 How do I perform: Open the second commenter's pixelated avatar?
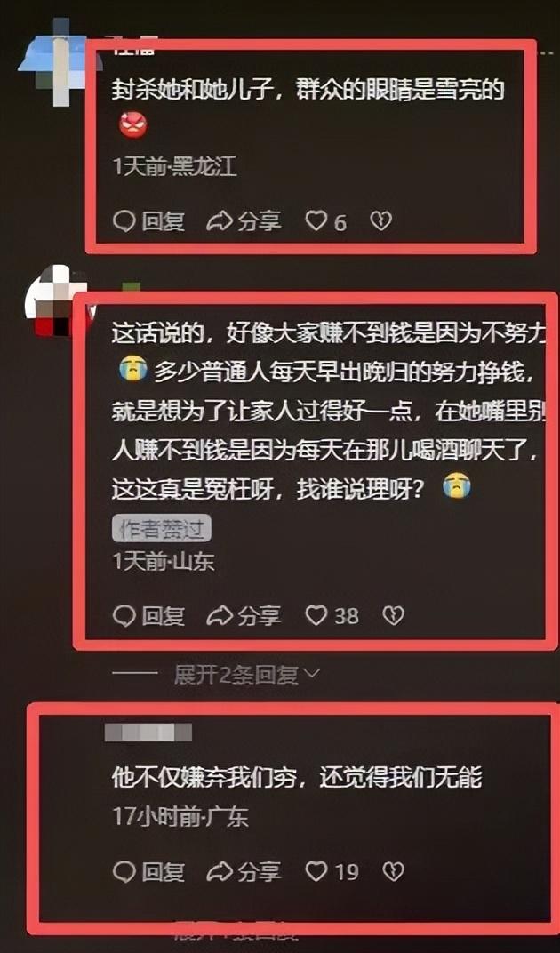pos(58,302)
